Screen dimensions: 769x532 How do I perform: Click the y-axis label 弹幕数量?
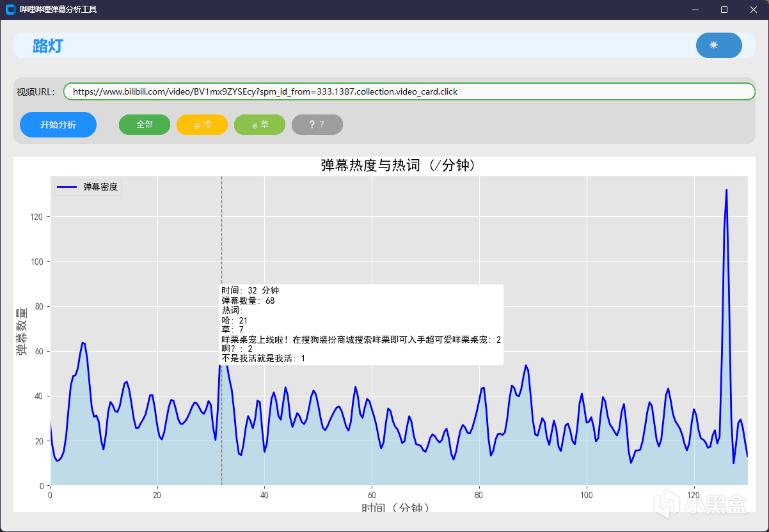(22, 331)
